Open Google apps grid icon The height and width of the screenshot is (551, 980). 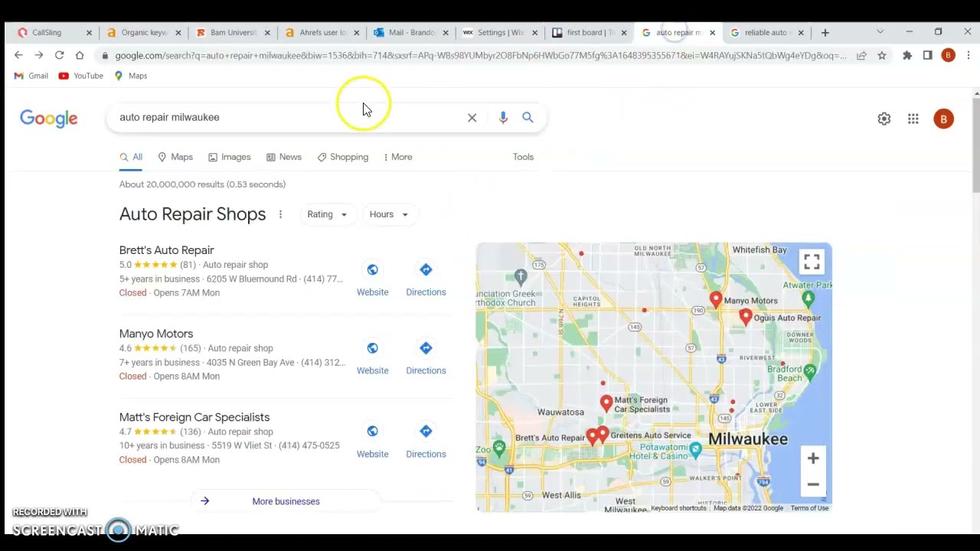(x=913, y=119)
